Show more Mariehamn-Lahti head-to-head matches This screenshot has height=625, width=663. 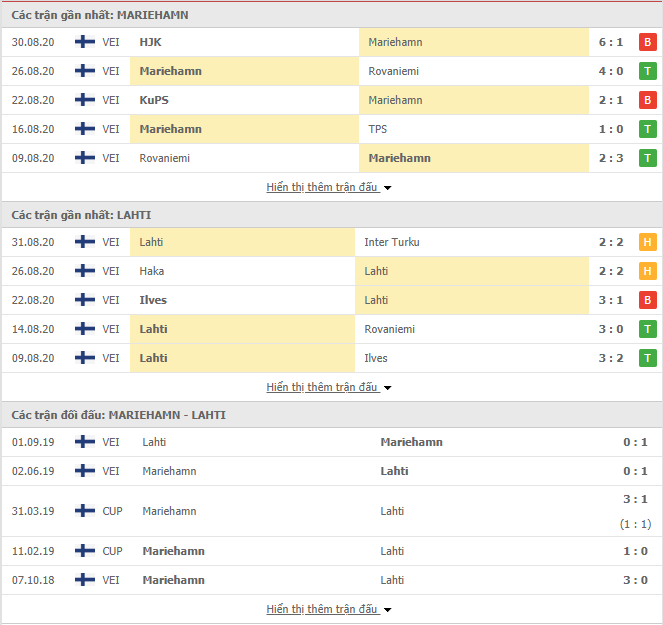point(329,609)
